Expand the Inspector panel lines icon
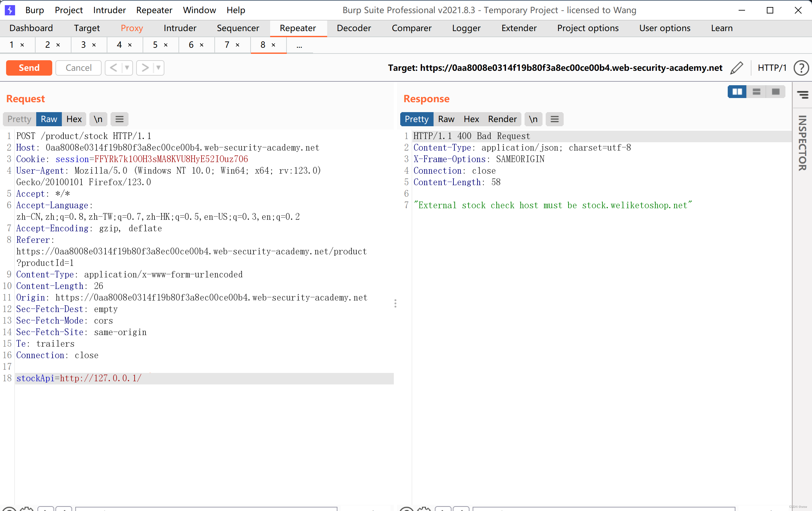 803,95
